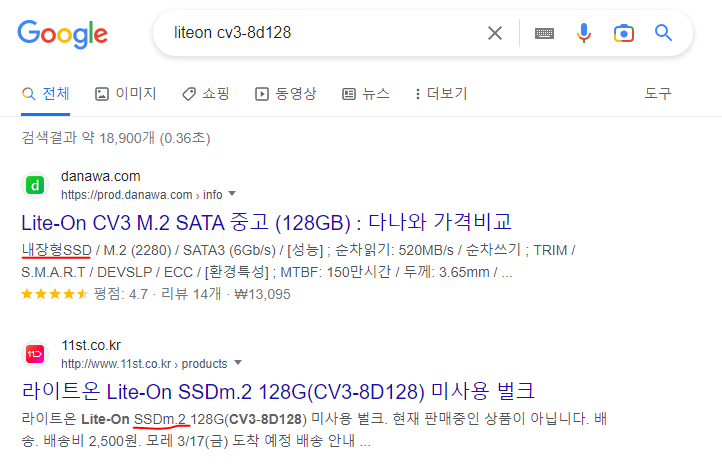Viewport: 722px width, 474px height.
Task: Click the http://www.11st.co.kr › products URL
Action: 144,364
